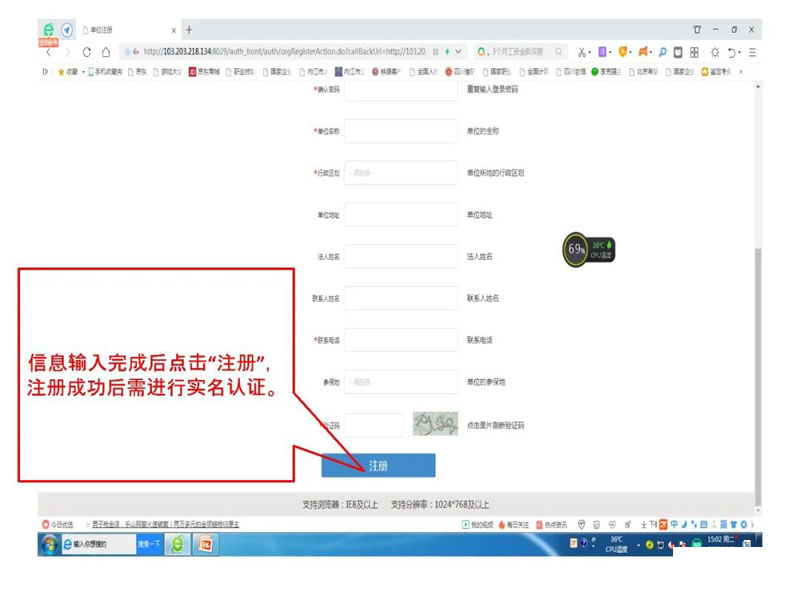Click the captcha image to refresh it
The image size is (800, 600).
(435, 424)
